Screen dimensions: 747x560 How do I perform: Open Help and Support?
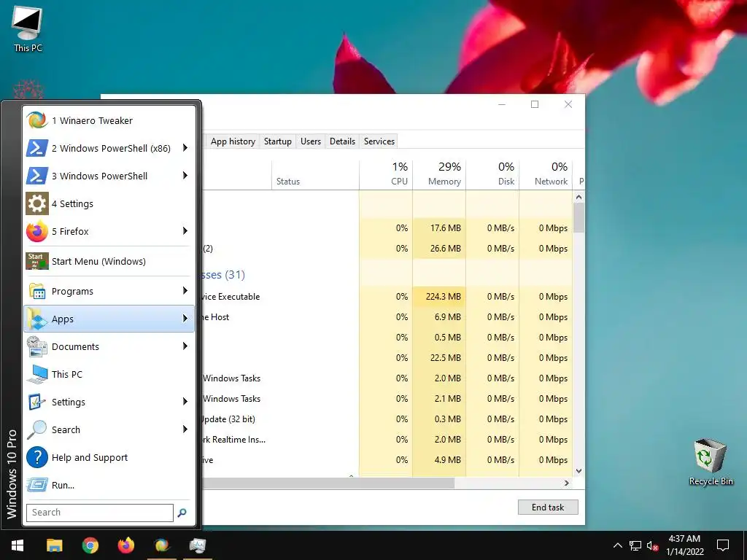point(109,457)
